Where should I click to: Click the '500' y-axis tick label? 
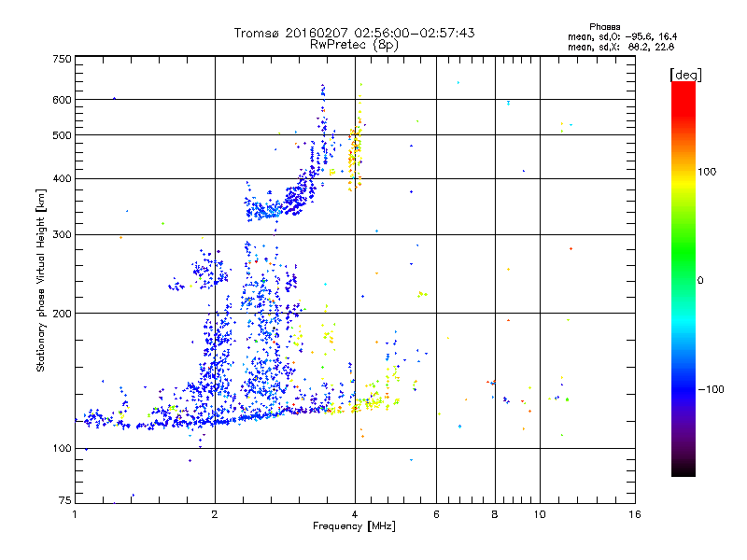coord(62,135)
